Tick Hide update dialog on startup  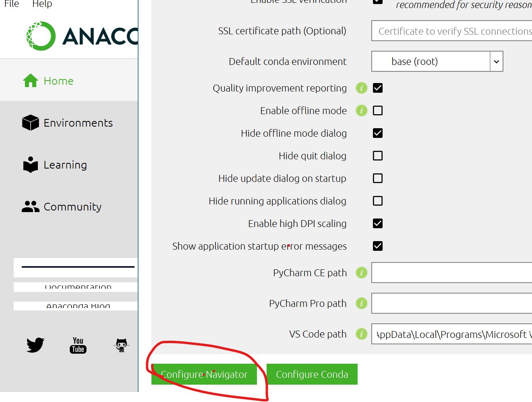378,178
